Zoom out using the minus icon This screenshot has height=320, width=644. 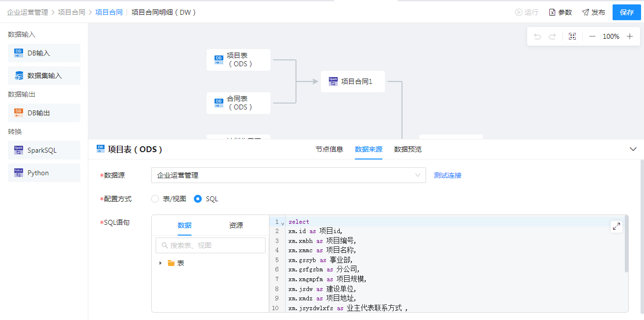[x=592, y=36]
